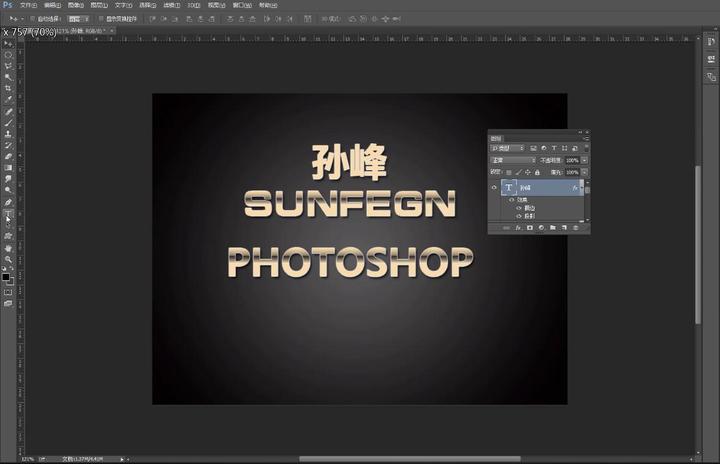Click the horizontal scrollbar at bottom
This screenshot has width=720, height=464.
tap(410, 458)
